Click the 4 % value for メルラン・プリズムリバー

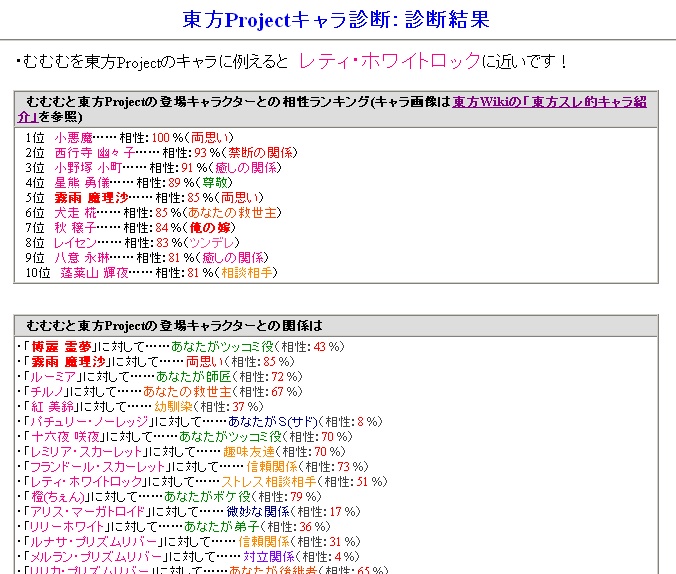[x=344, y=557]
